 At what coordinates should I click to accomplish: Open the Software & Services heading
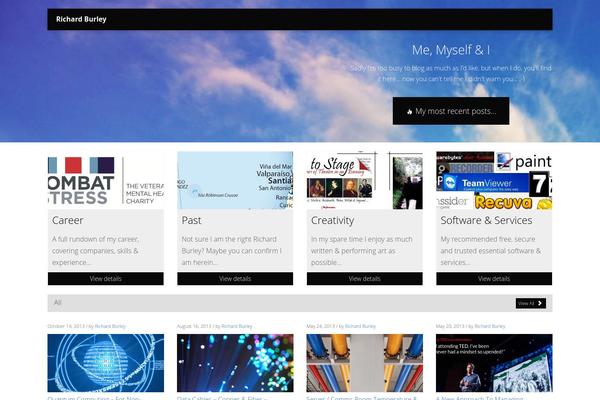(x=486, y=220)
